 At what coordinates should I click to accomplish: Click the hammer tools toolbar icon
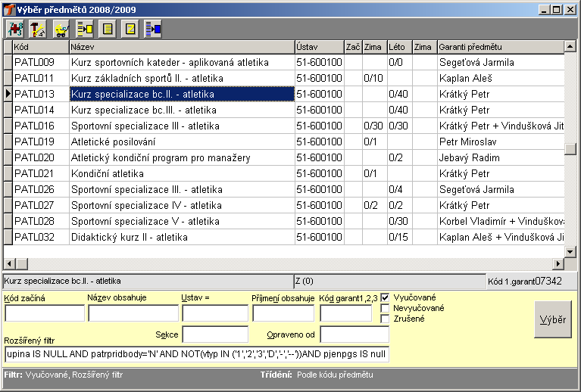click(38, 29)
